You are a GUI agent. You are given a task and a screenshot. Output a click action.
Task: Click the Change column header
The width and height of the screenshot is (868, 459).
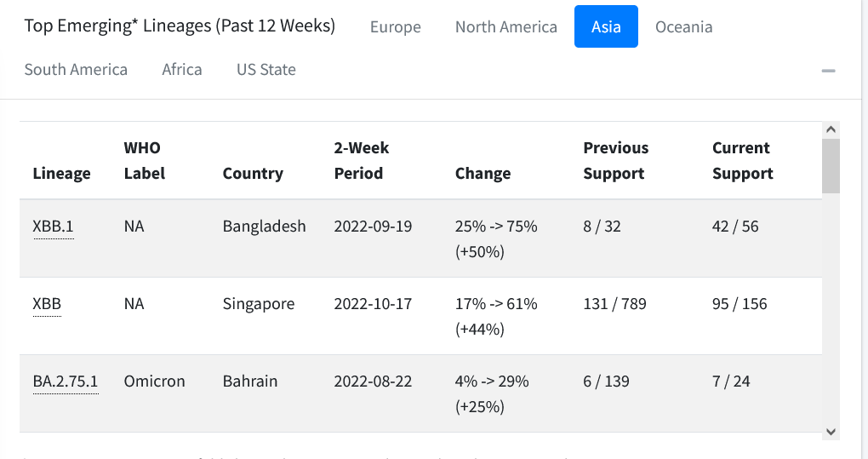(483, 174)
